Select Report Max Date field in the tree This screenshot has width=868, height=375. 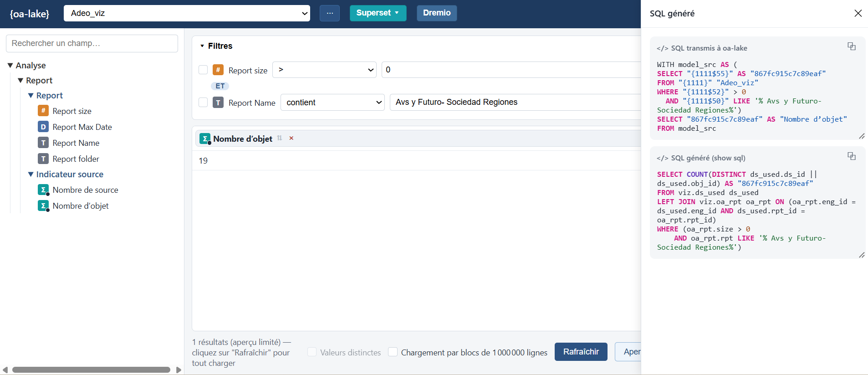[82, 127]
